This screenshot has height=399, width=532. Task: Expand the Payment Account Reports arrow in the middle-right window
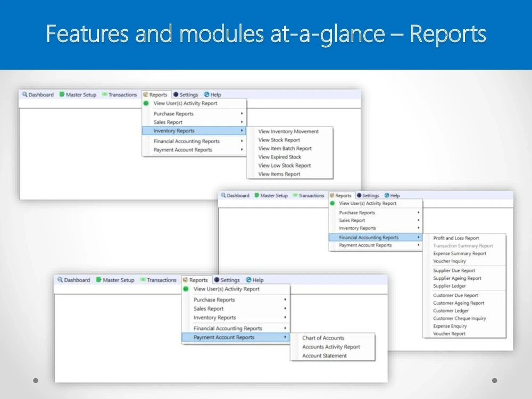pyautogui.click(x=418, y=245)
